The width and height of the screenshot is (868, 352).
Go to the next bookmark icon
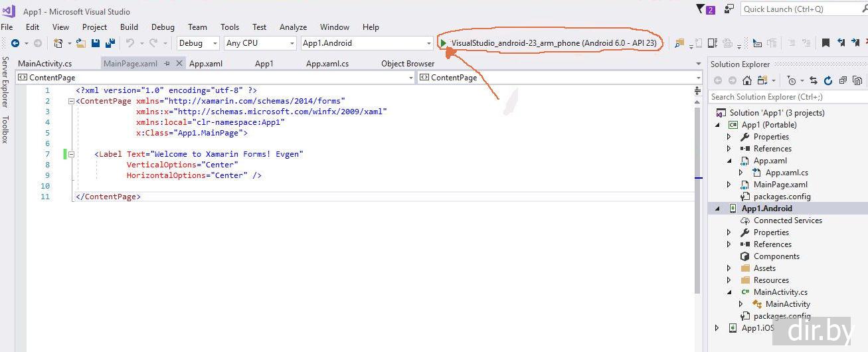[855, 43]
